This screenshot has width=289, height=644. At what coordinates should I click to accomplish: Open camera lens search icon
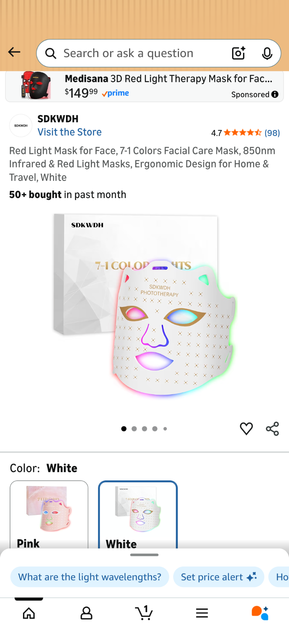[238, 53]
